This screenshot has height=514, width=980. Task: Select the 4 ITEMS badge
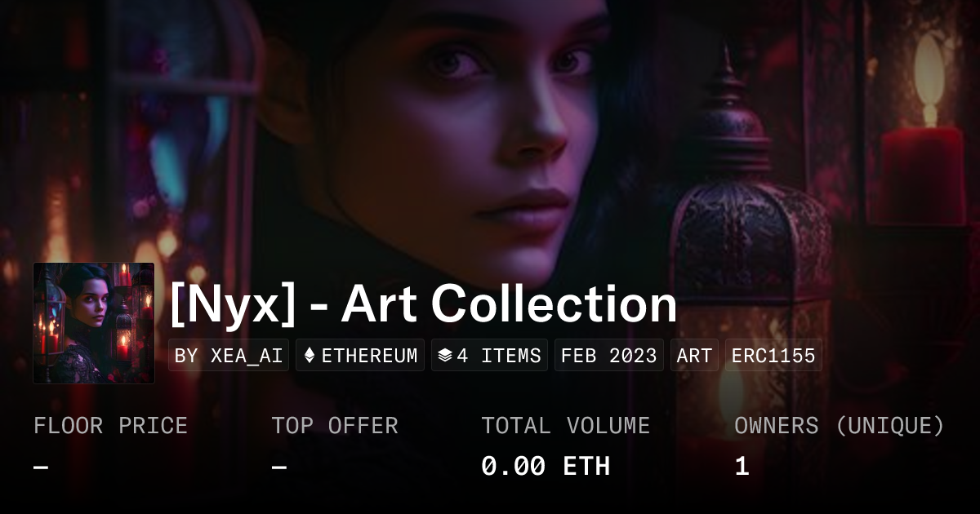[x=489, y=356]
